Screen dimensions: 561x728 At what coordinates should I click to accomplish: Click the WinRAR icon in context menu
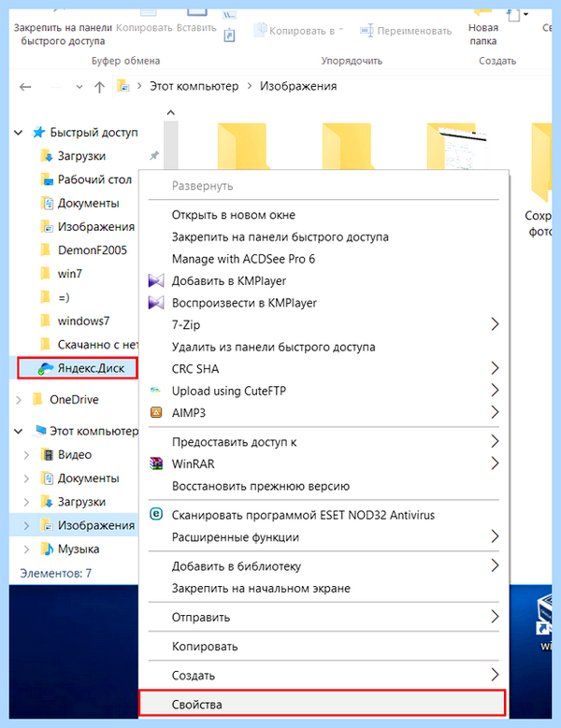pyautogui.click(x=156, y=464)
